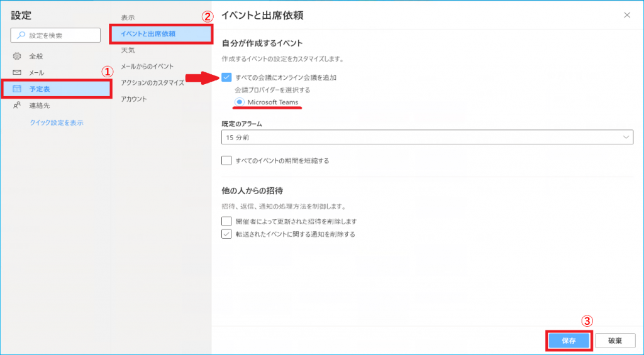Check 開催者によって更新された招待を削除します
Viewport: 644px width, 355px height.
tap(227, 222)
